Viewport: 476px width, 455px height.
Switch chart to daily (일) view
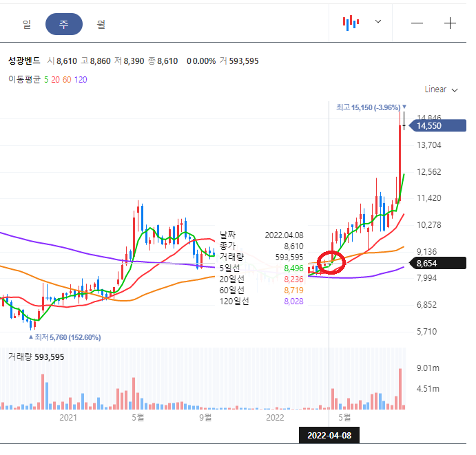pos(27,24)
